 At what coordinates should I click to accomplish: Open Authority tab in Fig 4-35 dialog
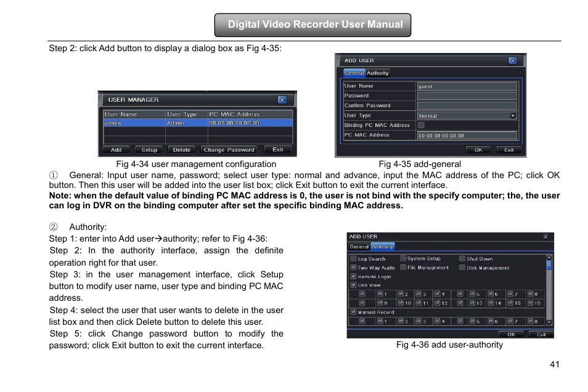tap(378, 73)
